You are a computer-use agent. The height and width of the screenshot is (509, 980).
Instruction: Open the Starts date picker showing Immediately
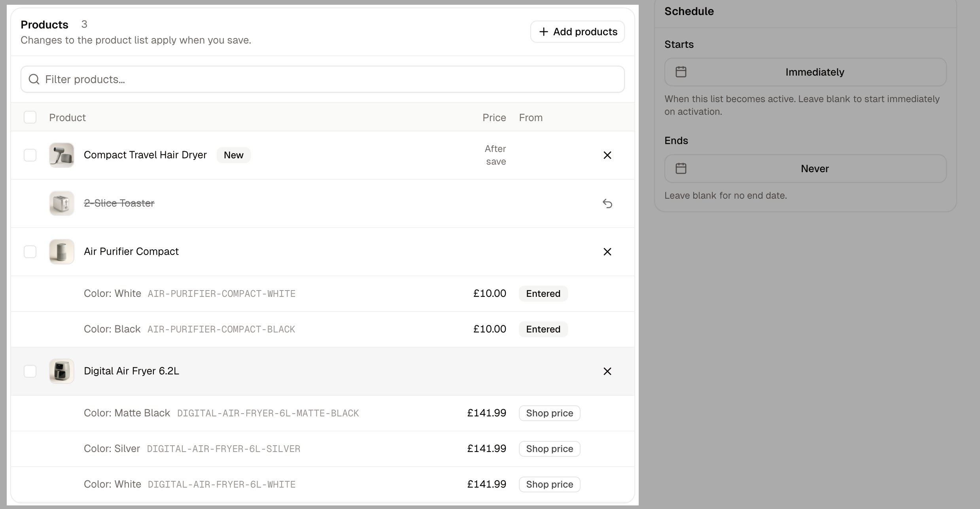[x=805, y=72]
